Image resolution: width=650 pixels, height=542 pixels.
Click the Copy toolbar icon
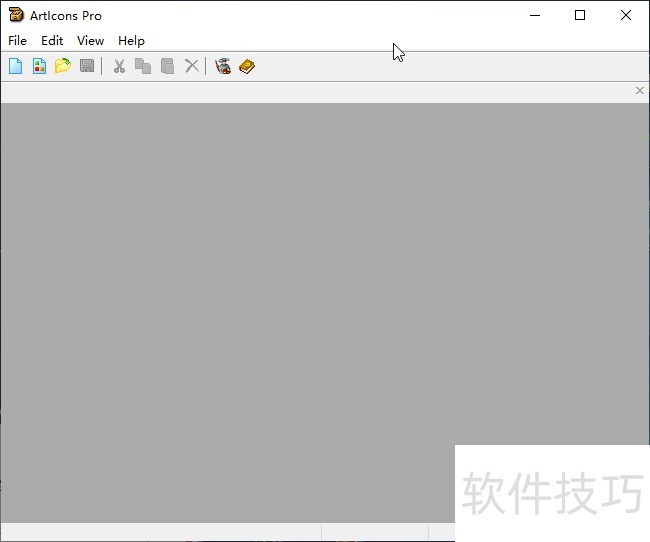click(x=143, y=66)
